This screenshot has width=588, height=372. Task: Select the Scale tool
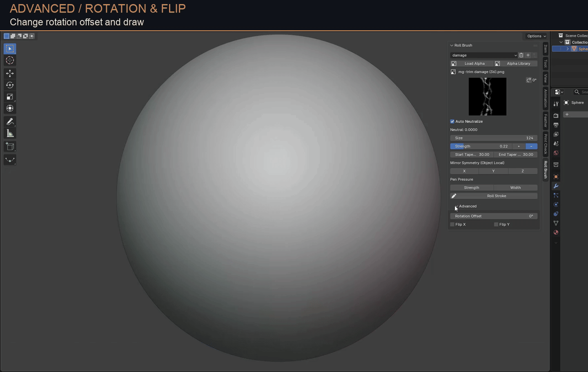10,97
